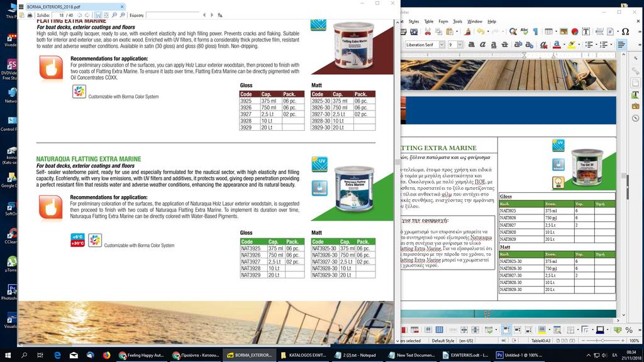The image size is (644, 362).
Task: Open the bullet list dropdown arrow
Action: (596, 45)
